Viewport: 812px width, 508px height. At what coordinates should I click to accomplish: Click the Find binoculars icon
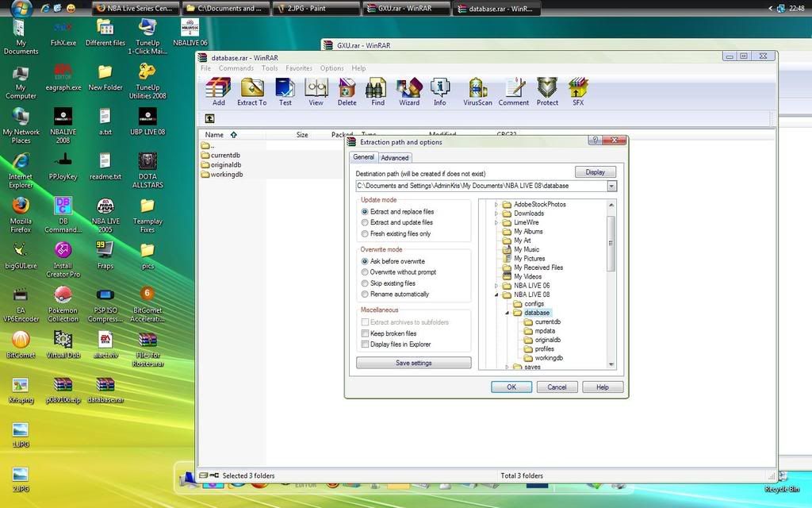coord(377,92)
